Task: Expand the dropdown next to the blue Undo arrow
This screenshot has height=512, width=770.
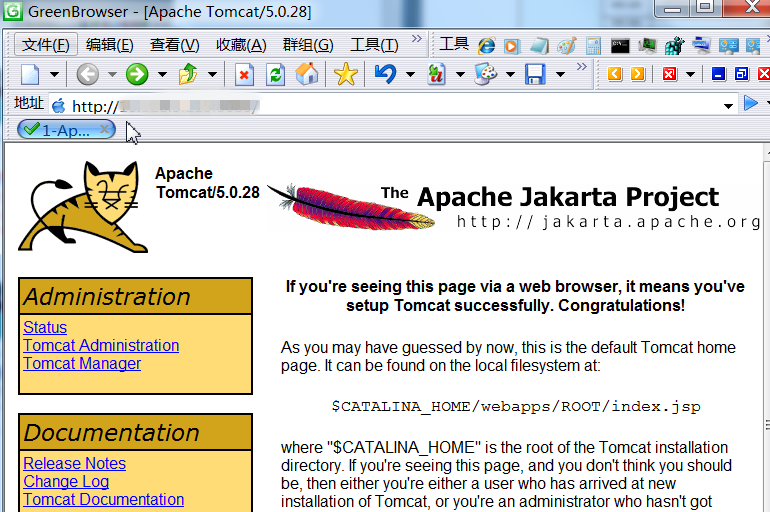Action: pyautogui.click(x=409, y=74)
